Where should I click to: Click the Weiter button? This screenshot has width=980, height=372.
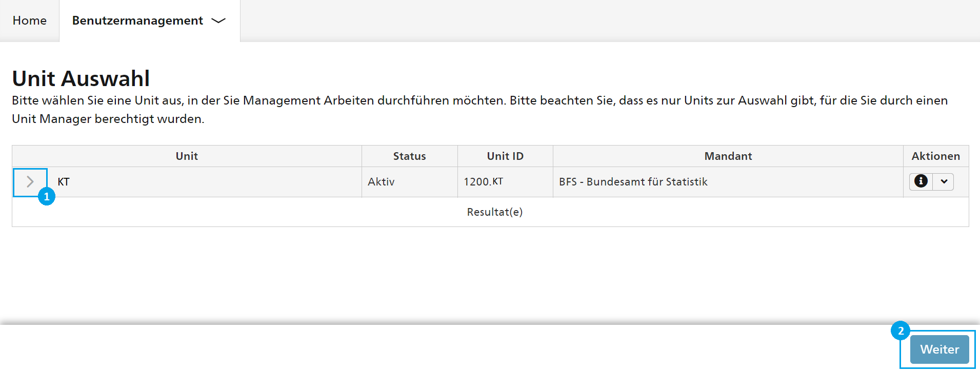[939, 349]
